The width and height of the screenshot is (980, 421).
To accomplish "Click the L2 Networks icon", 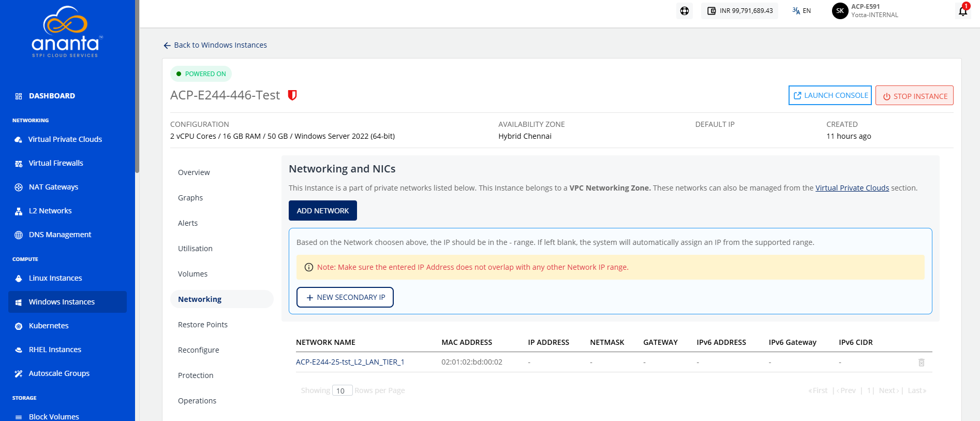I will pos(19,211).
